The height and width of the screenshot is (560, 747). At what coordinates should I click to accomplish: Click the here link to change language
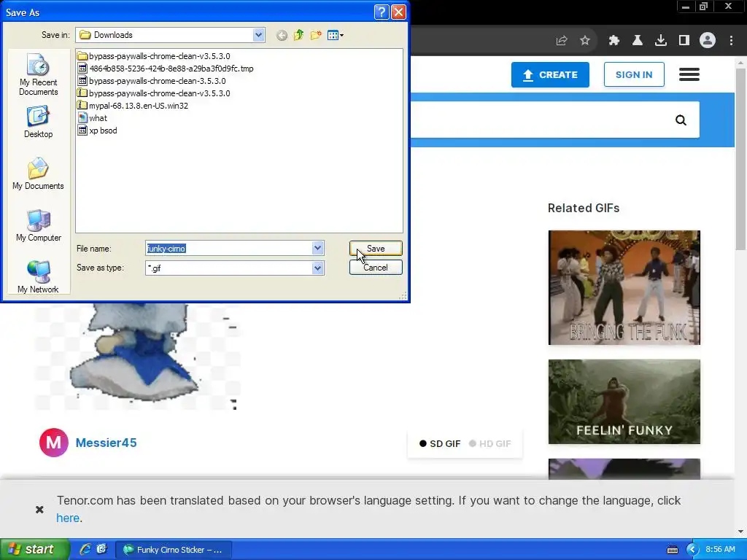(68, 518)
